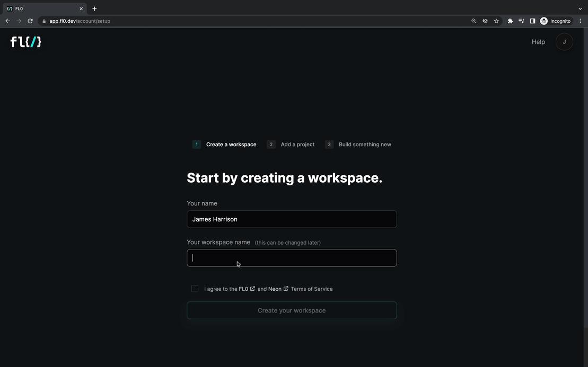Click the Your workspace name label
Viewport: 588px width, 367px height.
[218, 243]
